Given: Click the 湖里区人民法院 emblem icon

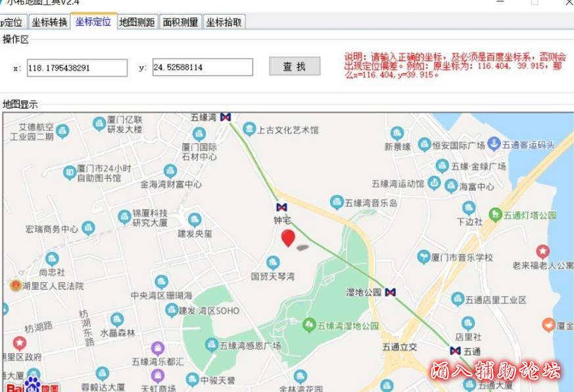Looking at the screenshot, I should pos(16,285).
